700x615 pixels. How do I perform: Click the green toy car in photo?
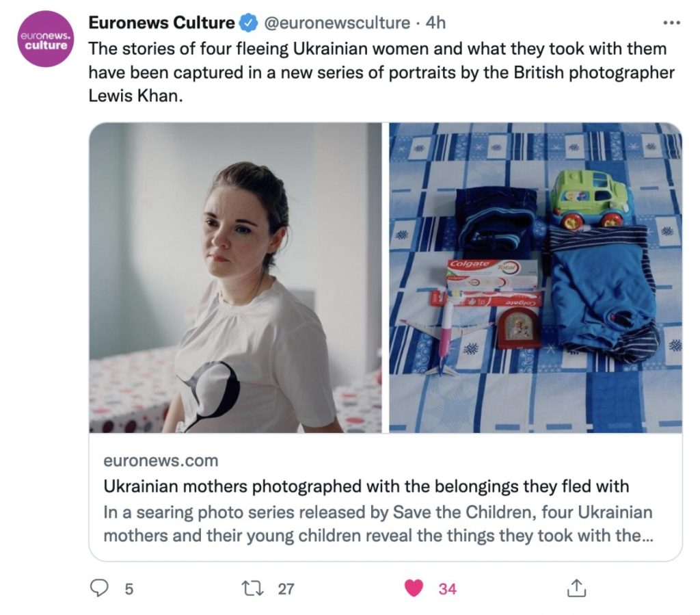tap(591, 199)
